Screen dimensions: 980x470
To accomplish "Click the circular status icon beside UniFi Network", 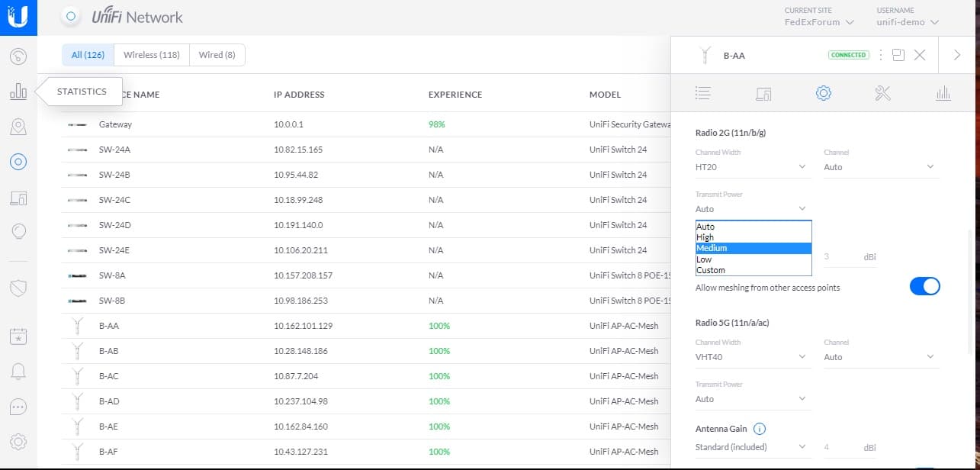I will tap(70, 16).
